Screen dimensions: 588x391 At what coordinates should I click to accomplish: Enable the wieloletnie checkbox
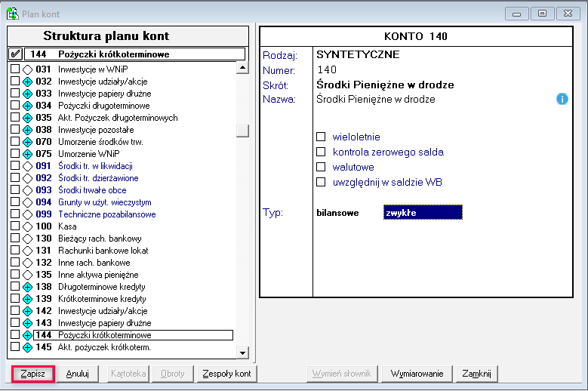(x=321, y=137)
